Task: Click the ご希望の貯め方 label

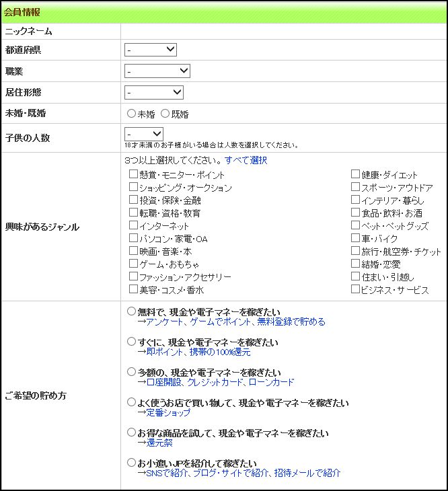Action: tap(36, 395)
